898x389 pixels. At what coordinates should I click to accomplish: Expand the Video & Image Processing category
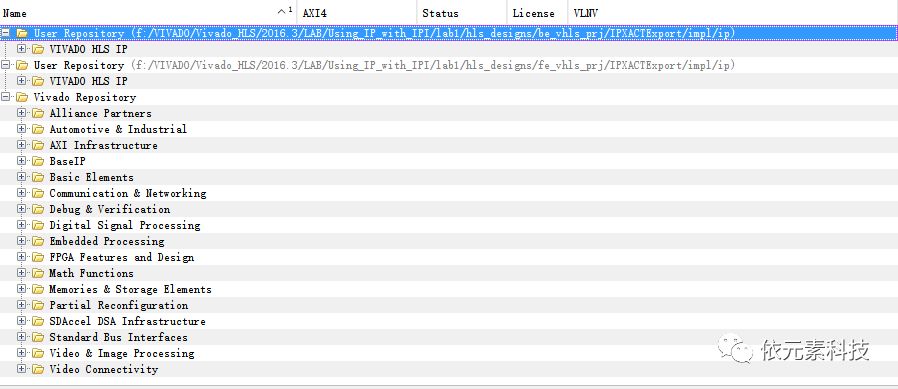[x=22, y=353]
